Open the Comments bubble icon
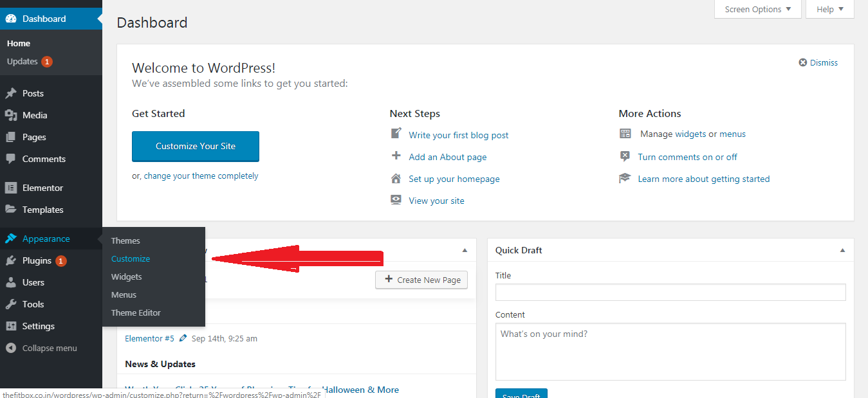The width and height of the screenshot is (868, 398). tap(11, 159)
